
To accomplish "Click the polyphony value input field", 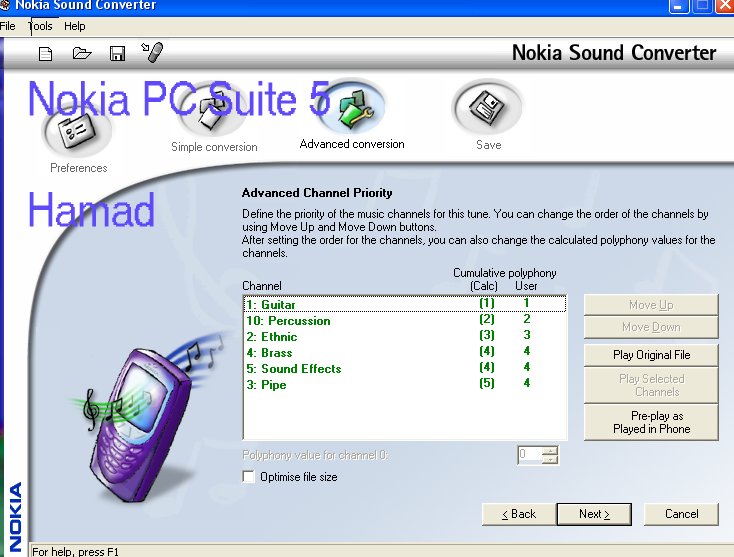I will tap(529, 454).
